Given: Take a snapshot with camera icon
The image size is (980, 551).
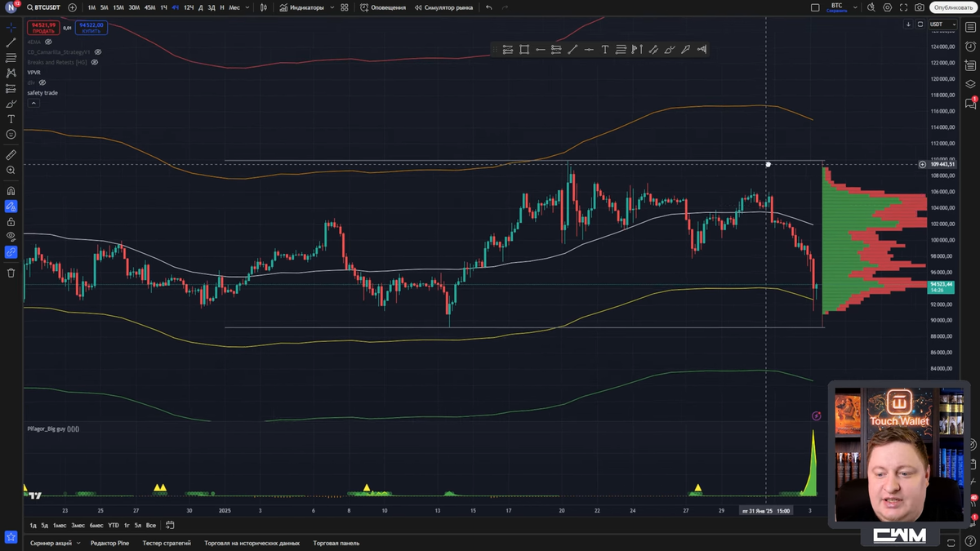Looking at the screenshot, I should (920, 7).
